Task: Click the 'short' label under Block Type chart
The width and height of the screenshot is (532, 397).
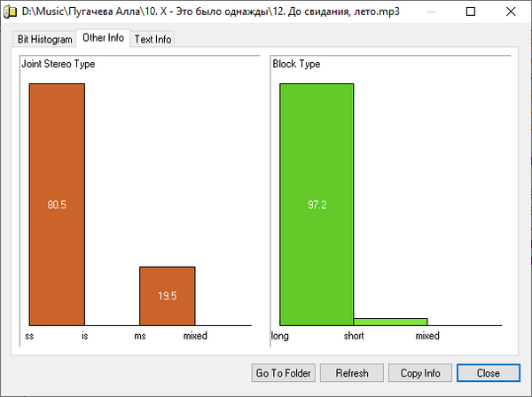Action: pyautogui.click(x=354, y=337)
